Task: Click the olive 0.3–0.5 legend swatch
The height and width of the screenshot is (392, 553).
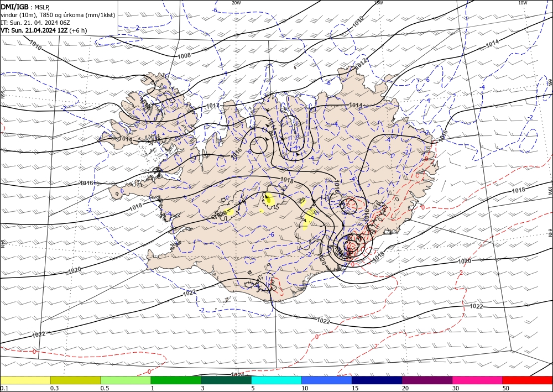Action: (75, 380)
